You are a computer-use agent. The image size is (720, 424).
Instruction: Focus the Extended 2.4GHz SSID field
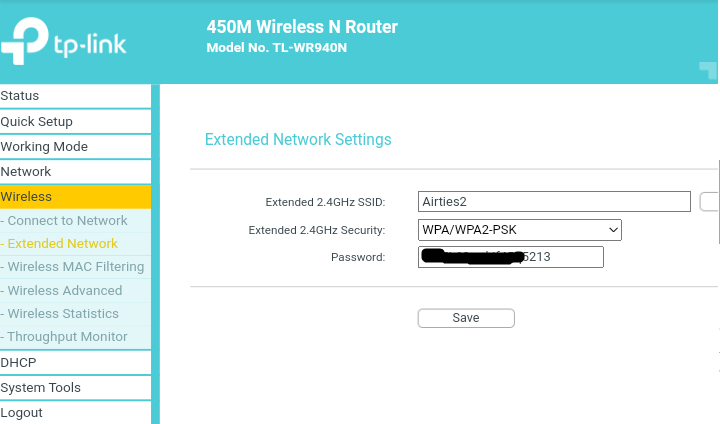click(554, 202)
